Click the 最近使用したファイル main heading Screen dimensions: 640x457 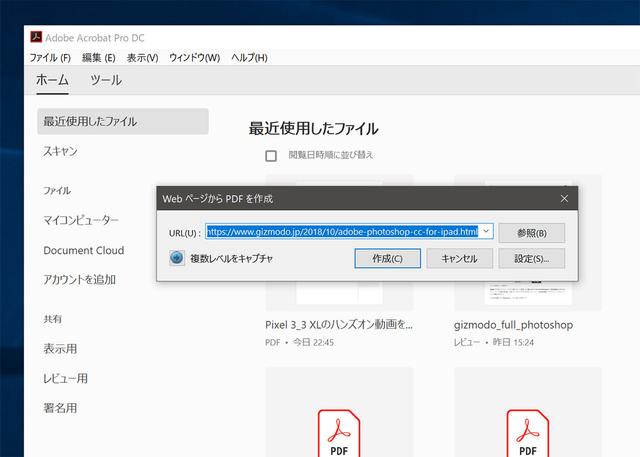click(x=313, y=129)
